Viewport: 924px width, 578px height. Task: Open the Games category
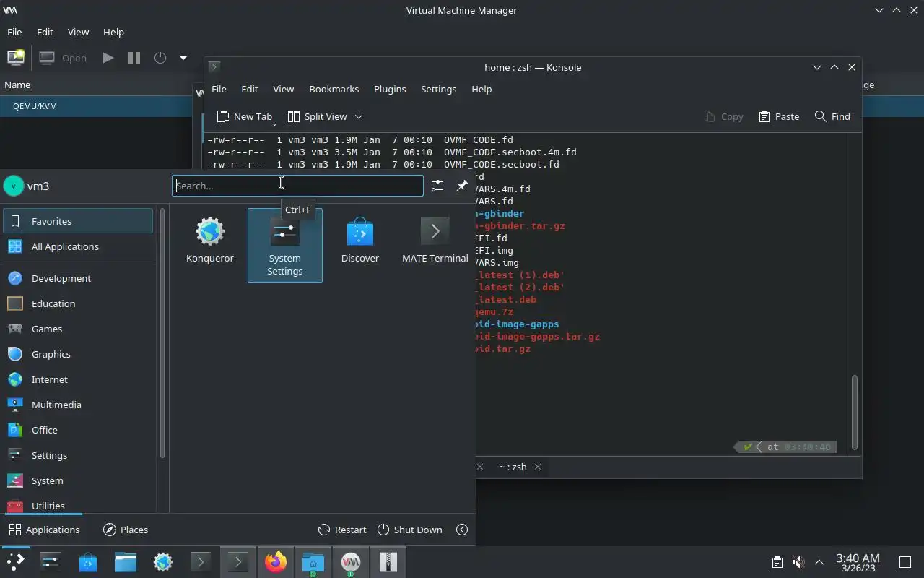[78, 329]
